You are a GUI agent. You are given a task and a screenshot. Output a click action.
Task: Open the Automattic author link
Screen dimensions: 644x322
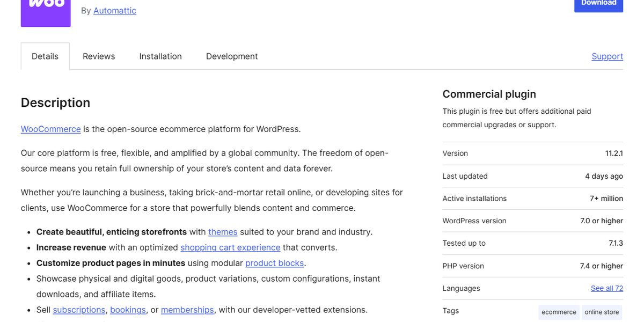[115, 10]
